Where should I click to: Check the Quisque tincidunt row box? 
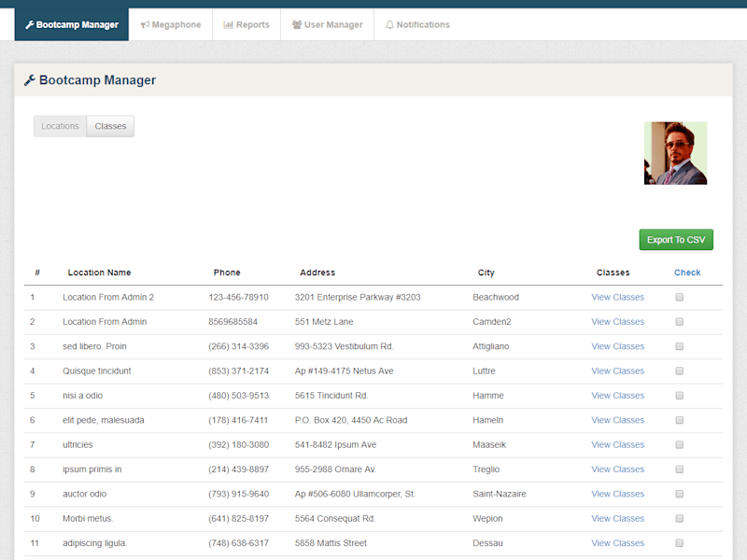[680, 371]
